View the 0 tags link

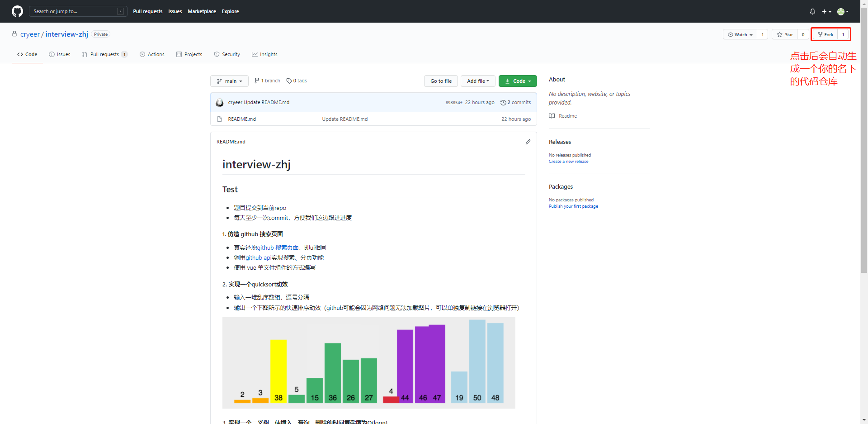tap(297, 81)
